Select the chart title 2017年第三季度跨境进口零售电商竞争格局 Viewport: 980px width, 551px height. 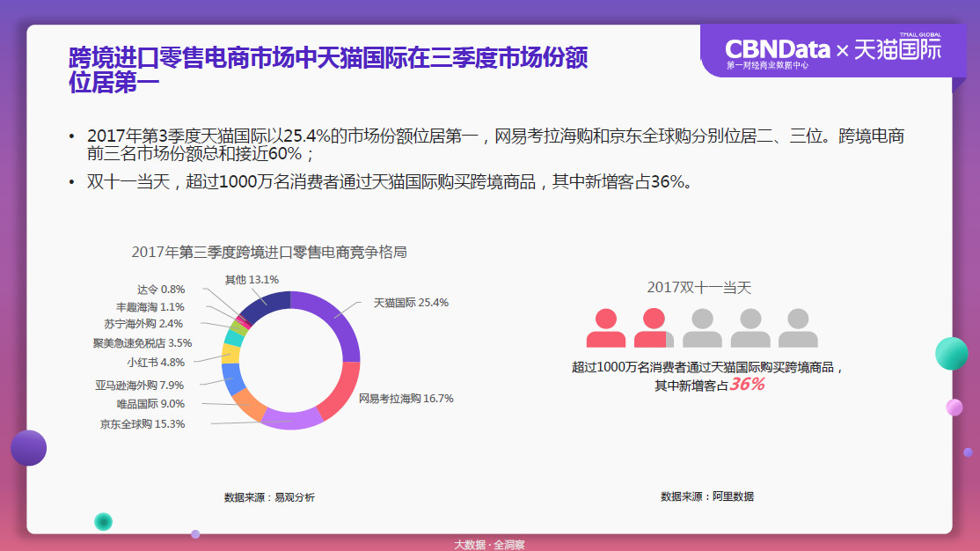tap(269, 252)
